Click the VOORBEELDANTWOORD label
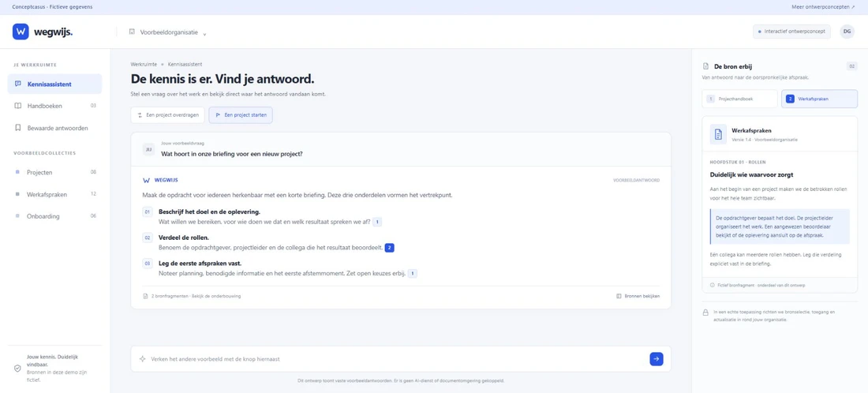This screenshot has width=868, height=393. pyautogui.click(x=636, y=181)
